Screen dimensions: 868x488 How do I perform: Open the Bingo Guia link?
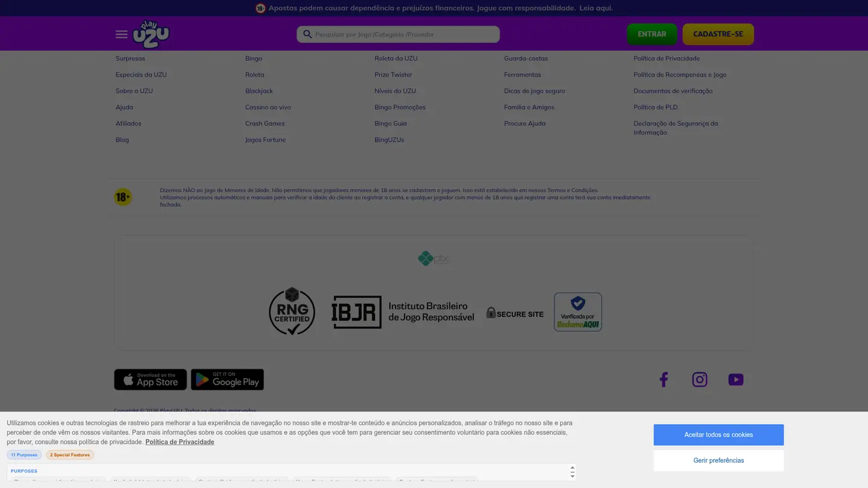click(x=391, y=124)
